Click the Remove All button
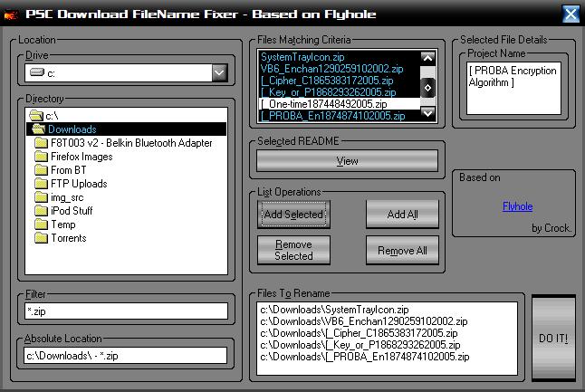Viewport: 585px width, 392px height. (x=402, y=251)
